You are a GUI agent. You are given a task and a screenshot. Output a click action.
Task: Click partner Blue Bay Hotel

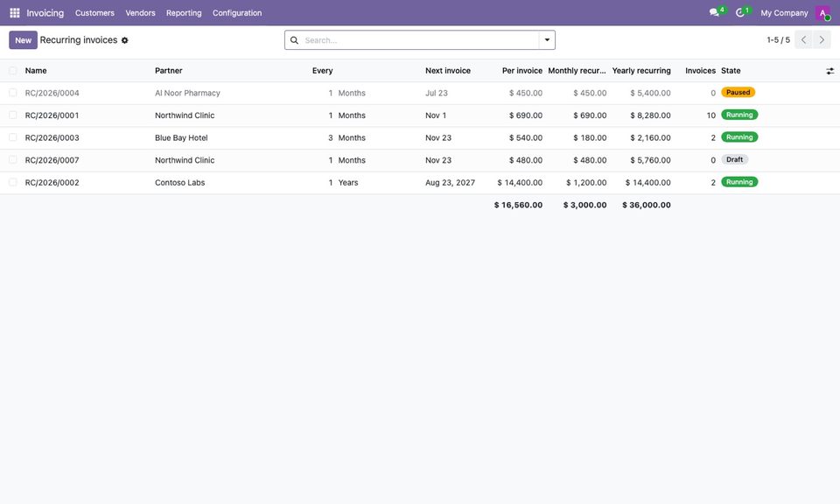click(x=181, y=138)
